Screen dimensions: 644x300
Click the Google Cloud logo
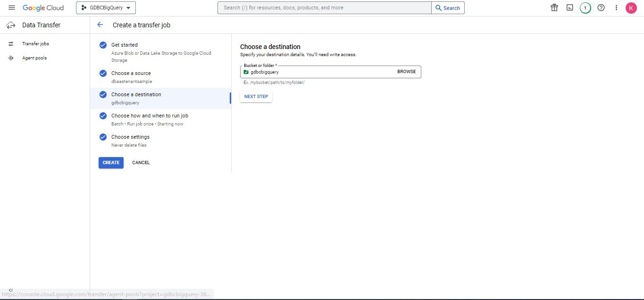tap(43, 8)
